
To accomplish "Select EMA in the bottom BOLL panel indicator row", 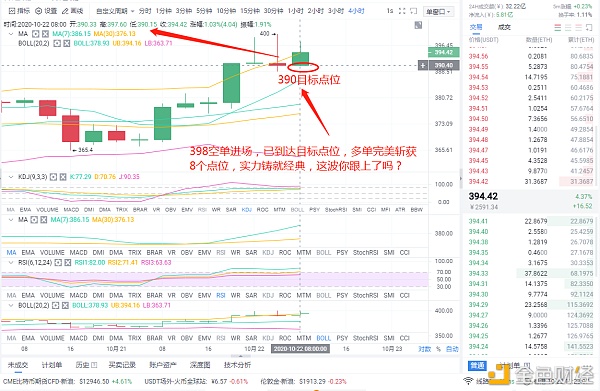I will coord(28,338).
